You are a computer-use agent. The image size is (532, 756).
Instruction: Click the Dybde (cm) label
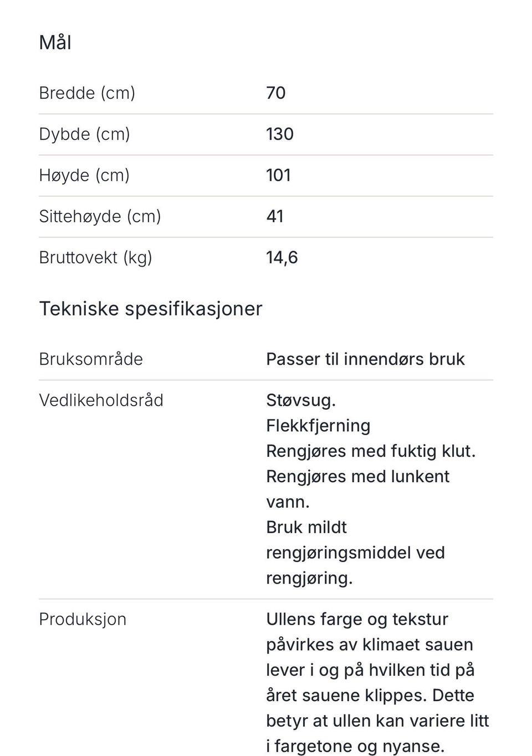(x=84, y=134)
